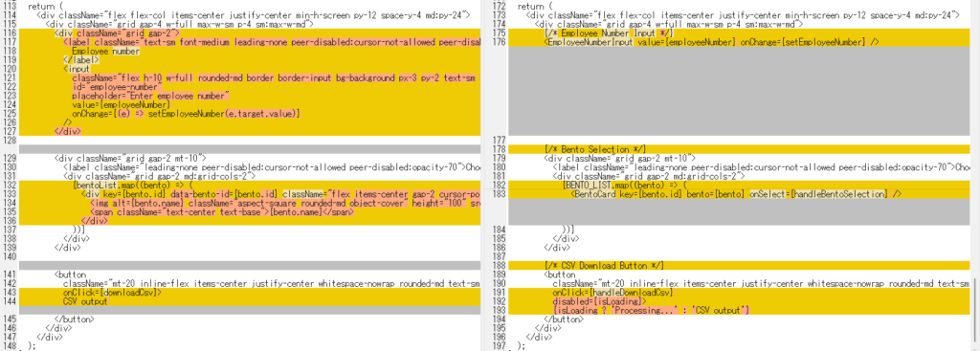Click the 'CSV output' line in left pane
This screenshot has width=980, height=351.
tap(85, 301)
